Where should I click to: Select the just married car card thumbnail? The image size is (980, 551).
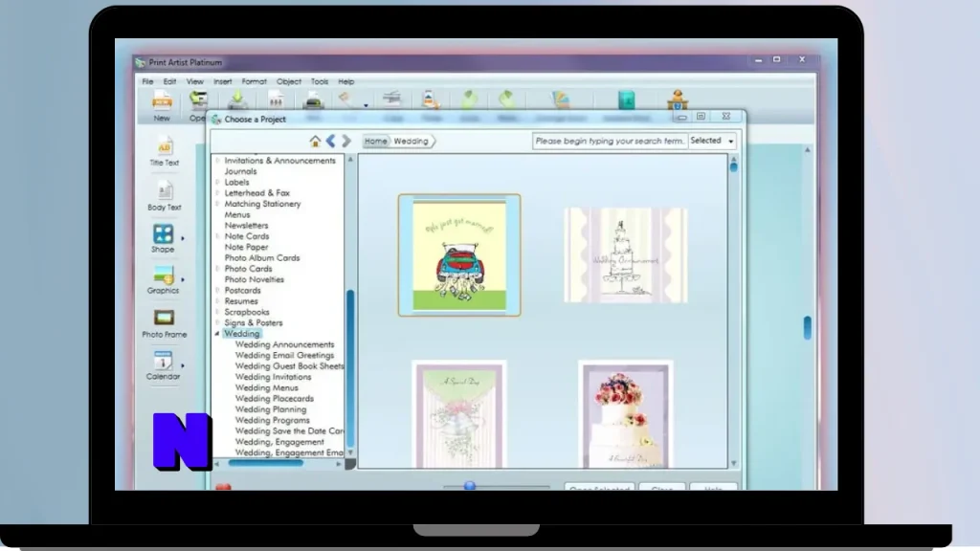click(459, 254)
